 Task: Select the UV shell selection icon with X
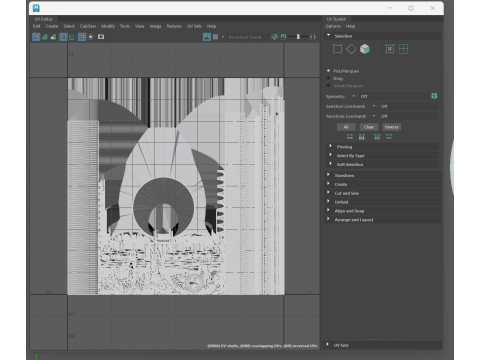coord(390,49)
